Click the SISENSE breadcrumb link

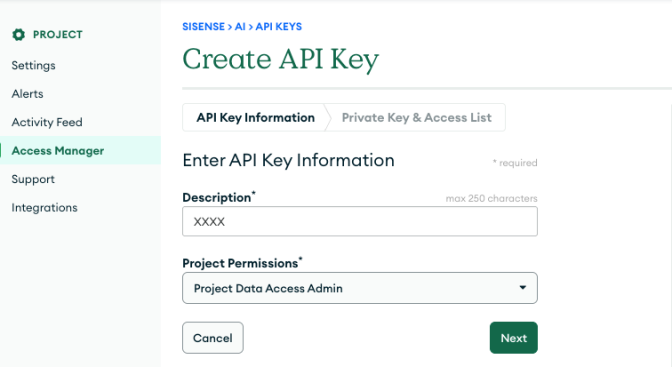(x=204, y=27)
